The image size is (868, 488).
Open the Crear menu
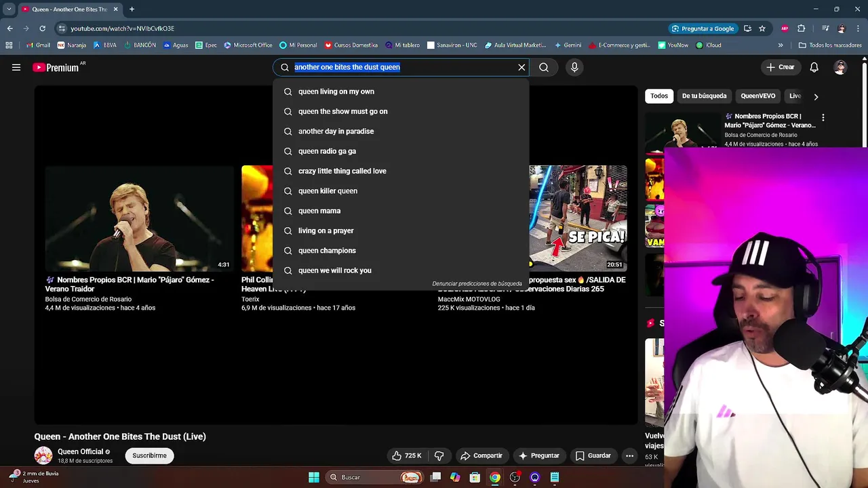pyautogui.click(x=781, y=67)
